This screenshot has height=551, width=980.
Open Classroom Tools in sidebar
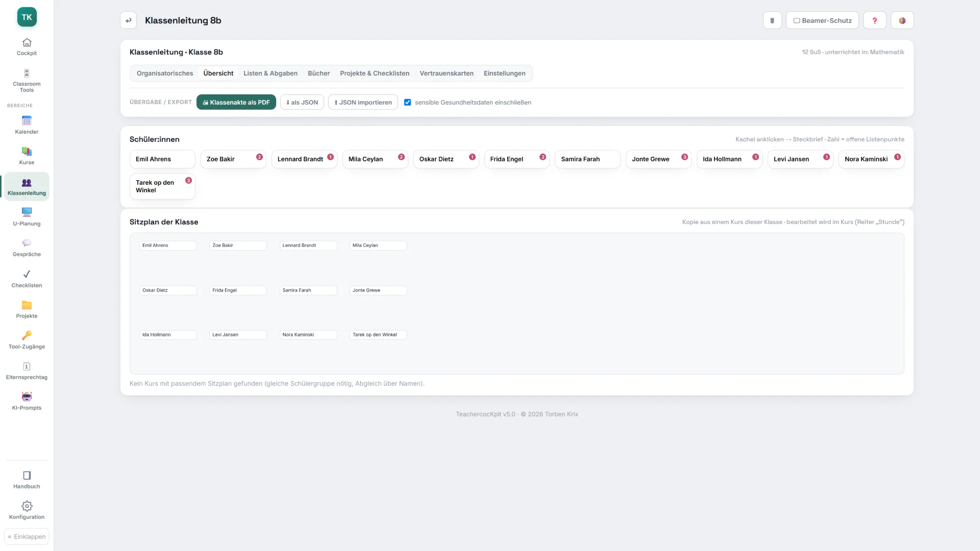pos(27,80)
